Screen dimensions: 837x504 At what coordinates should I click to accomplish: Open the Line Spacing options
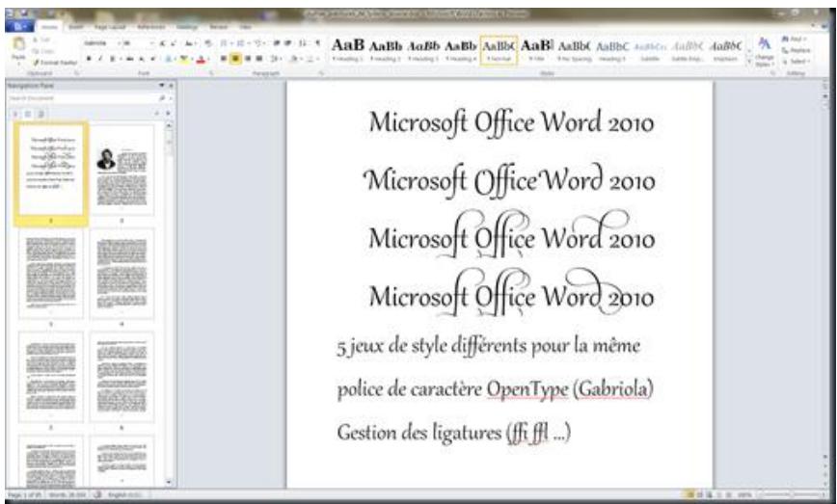pos(276,59)
